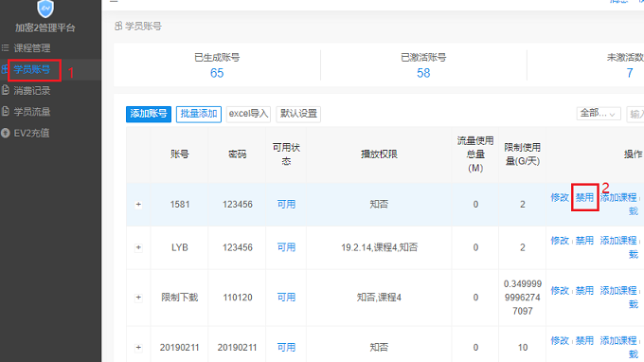Disable account 1581 via 禁用 link
Viewport: 644px width, 362px height.
pyautogui.click(x=584, y=198)
